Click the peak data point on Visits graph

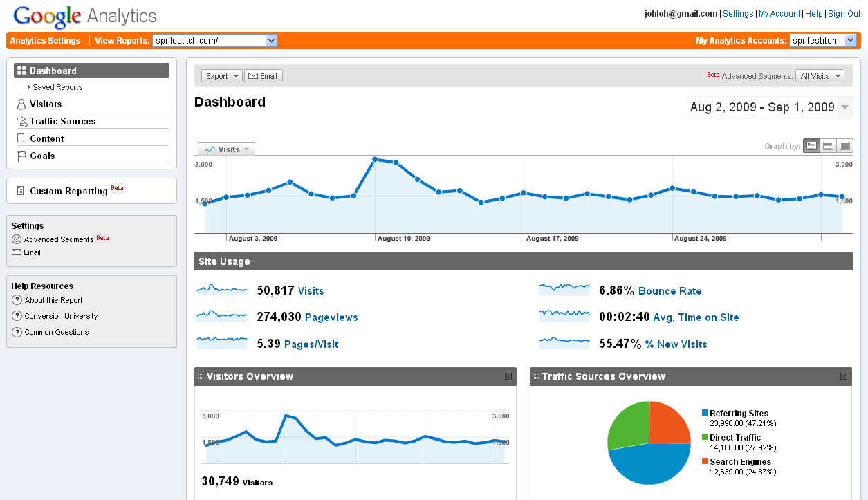pyautogui.click(x=374, y=160)
